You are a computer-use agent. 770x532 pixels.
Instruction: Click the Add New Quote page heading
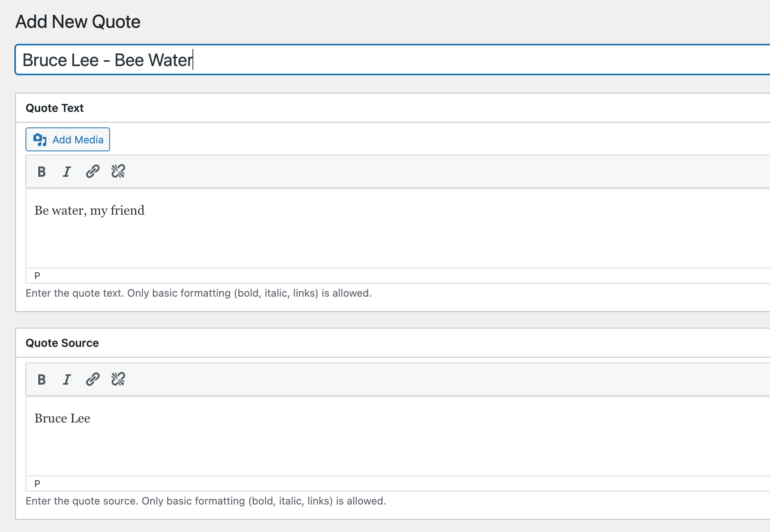[x=78, y=22]
